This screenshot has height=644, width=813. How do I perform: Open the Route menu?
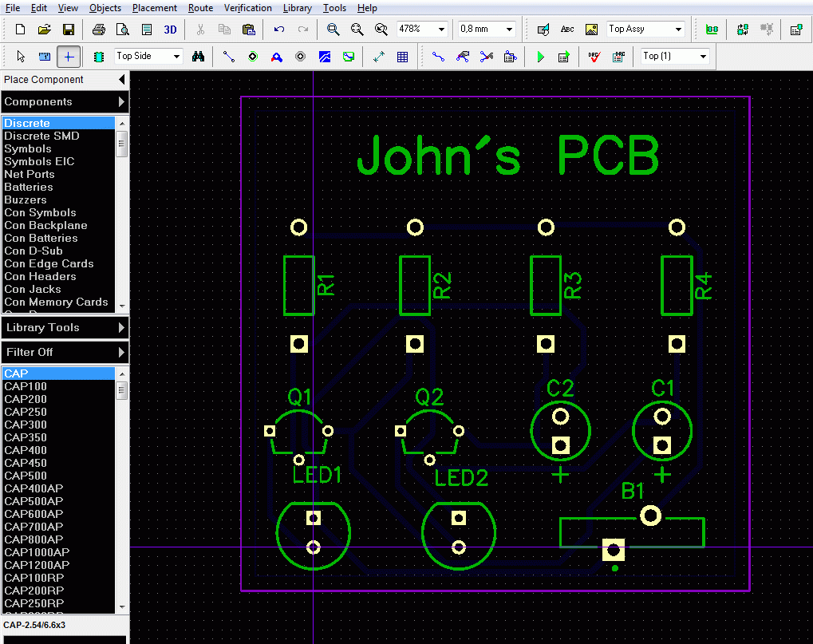click(201, 8)
